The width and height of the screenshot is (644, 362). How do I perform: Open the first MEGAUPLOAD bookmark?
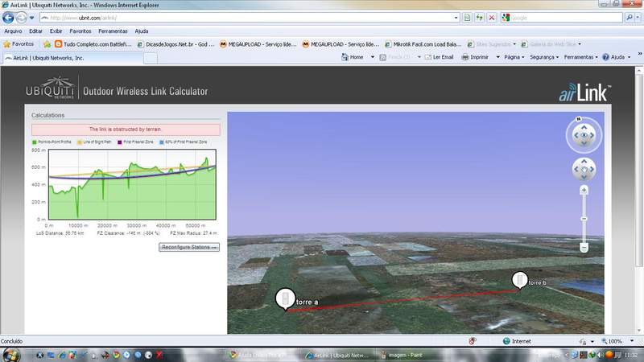(x=258, y=44)
